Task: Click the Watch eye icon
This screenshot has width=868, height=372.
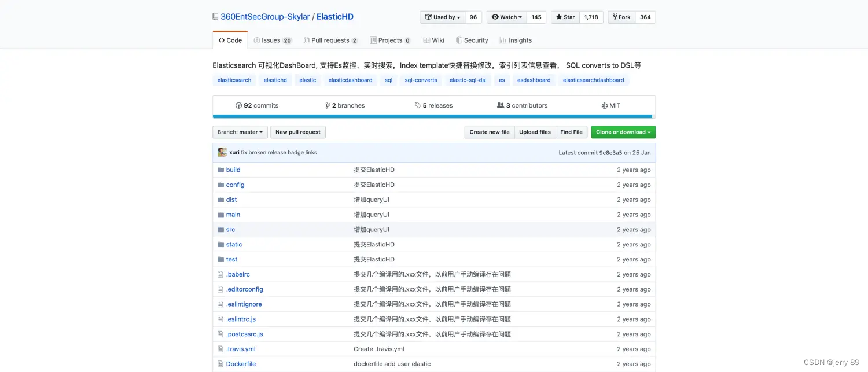Action: pos(495,17)
